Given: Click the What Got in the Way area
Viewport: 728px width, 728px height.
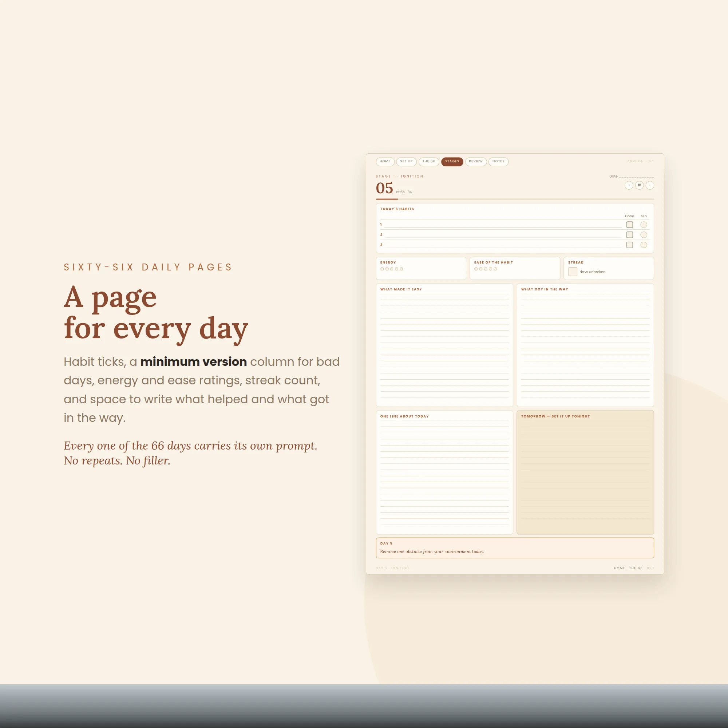Looking at the screenshot, I should pos(585,345).
